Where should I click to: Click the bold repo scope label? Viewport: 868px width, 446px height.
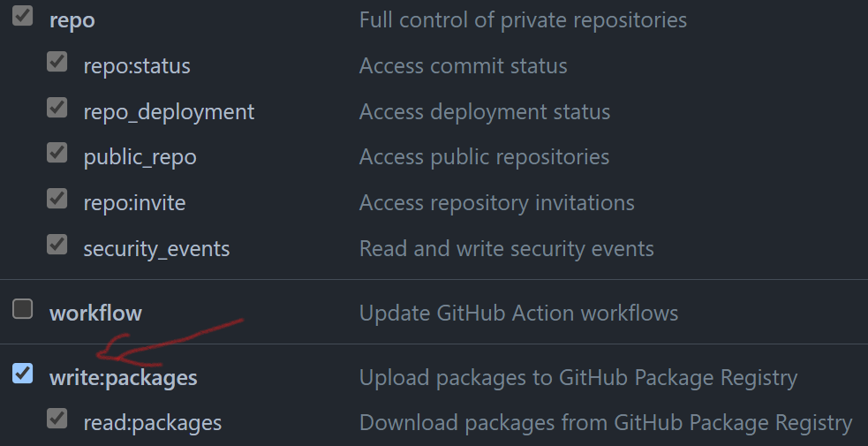click(x=72, y=19)
